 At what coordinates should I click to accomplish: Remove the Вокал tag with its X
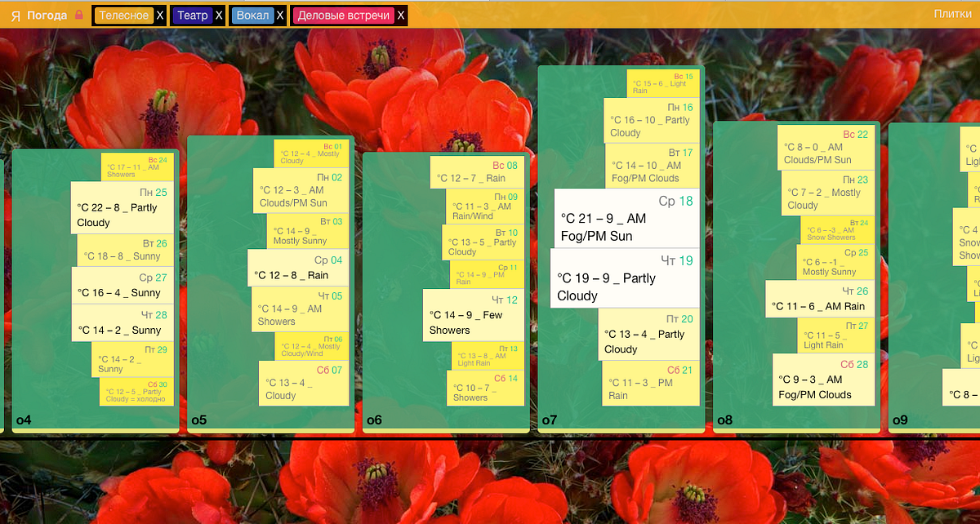[x=280, y=15]
